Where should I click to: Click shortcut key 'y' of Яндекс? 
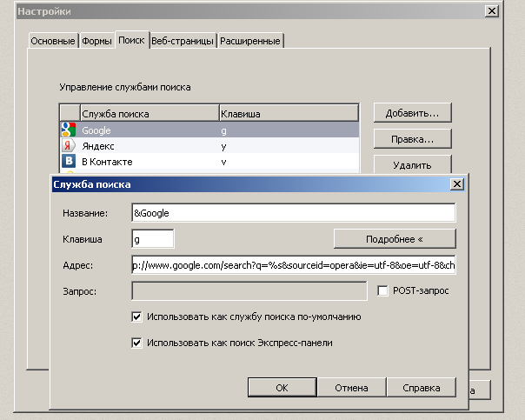click(223, 146)
